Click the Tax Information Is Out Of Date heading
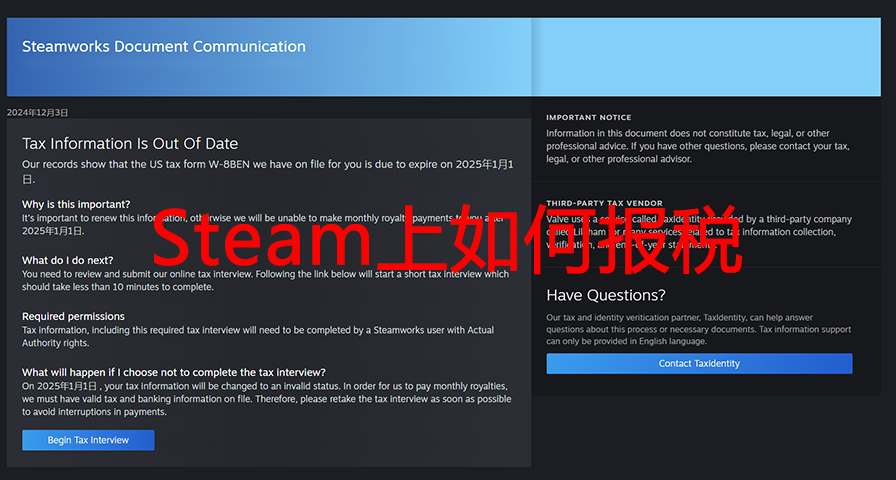 point(130,143)
